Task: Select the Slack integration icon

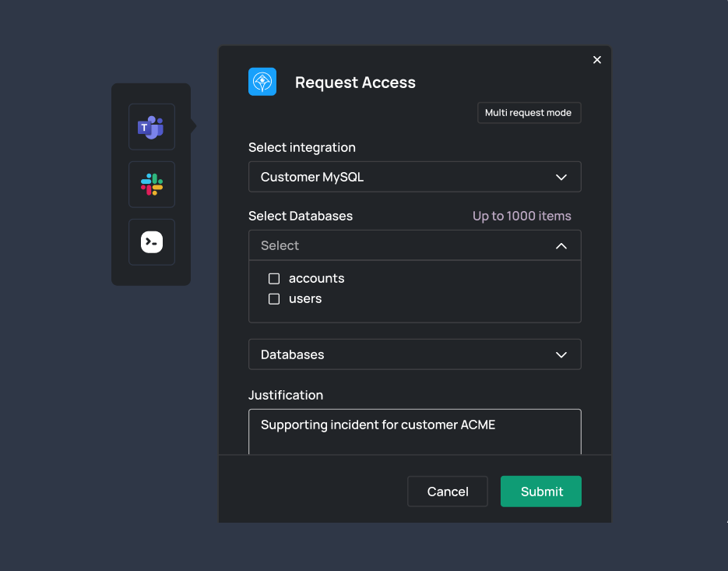Action: [151, 185]
